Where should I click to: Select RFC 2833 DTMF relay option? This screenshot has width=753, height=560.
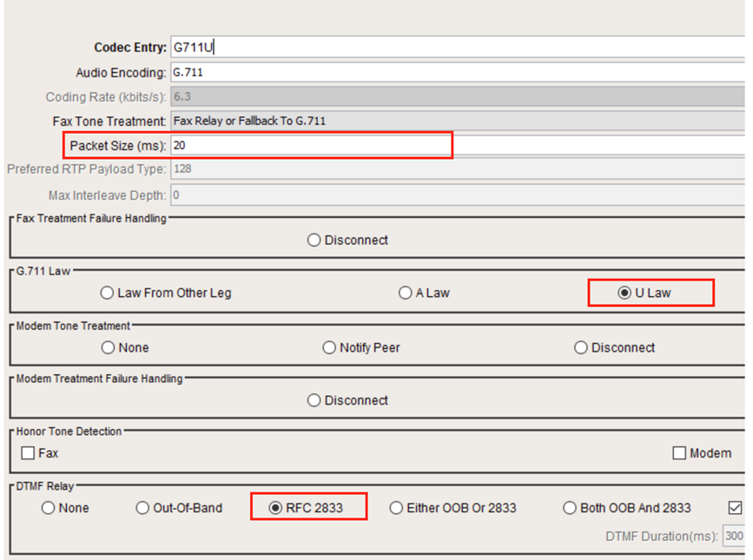click(275, 509)
